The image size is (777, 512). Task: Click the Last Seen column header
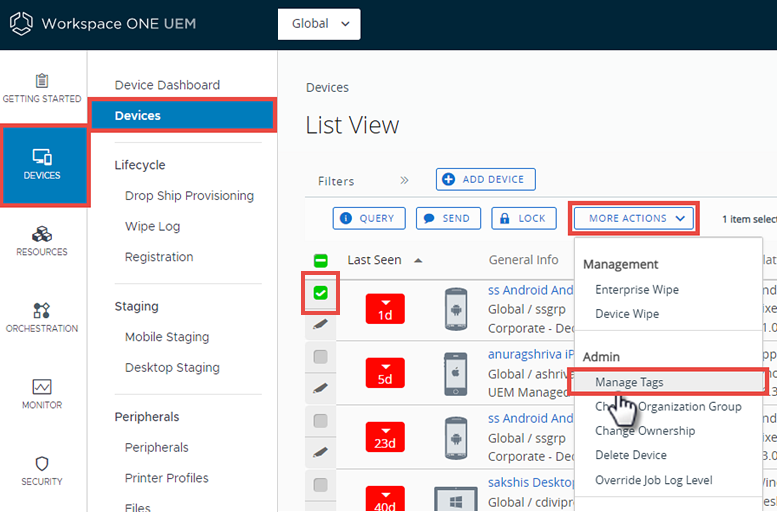[374, 260]
